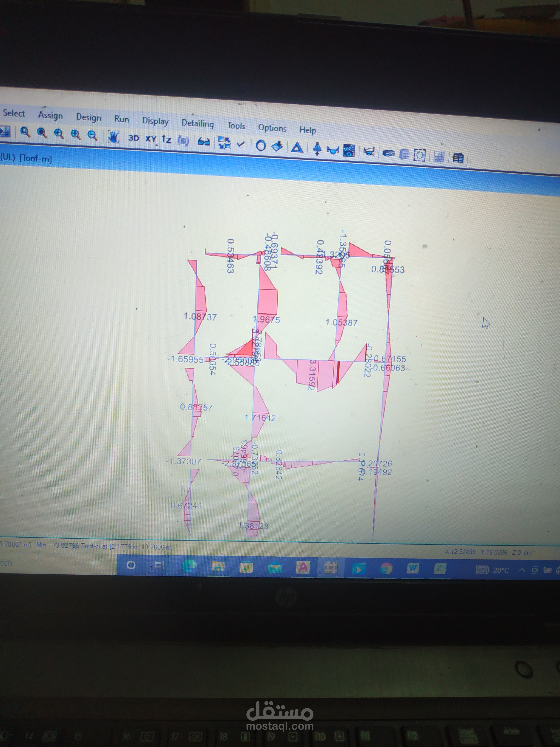
Task: Show hidden system tray icons
Action: tap(522, 570)
